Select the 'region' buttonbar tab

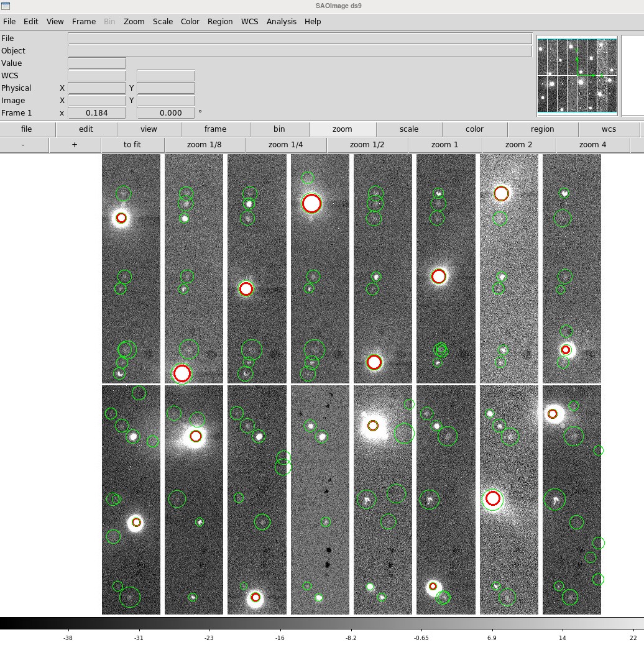pyautogui.click(x=542, y=129)
